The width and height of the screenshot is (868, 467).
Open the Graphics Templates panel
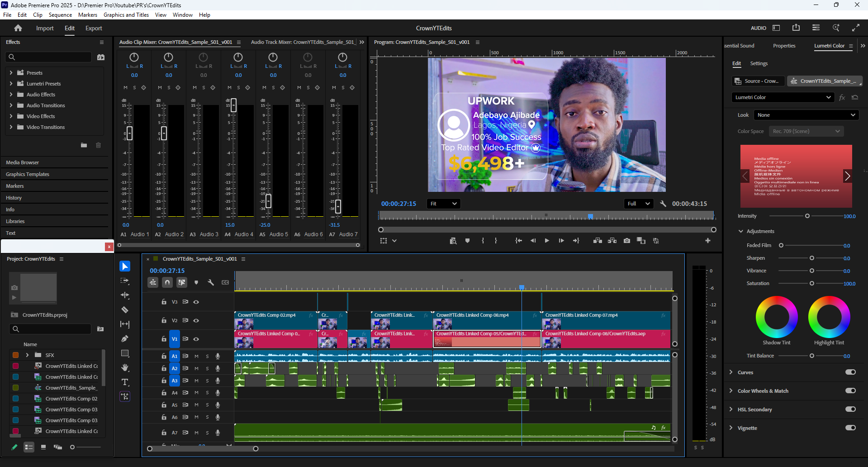click(28, 174)
